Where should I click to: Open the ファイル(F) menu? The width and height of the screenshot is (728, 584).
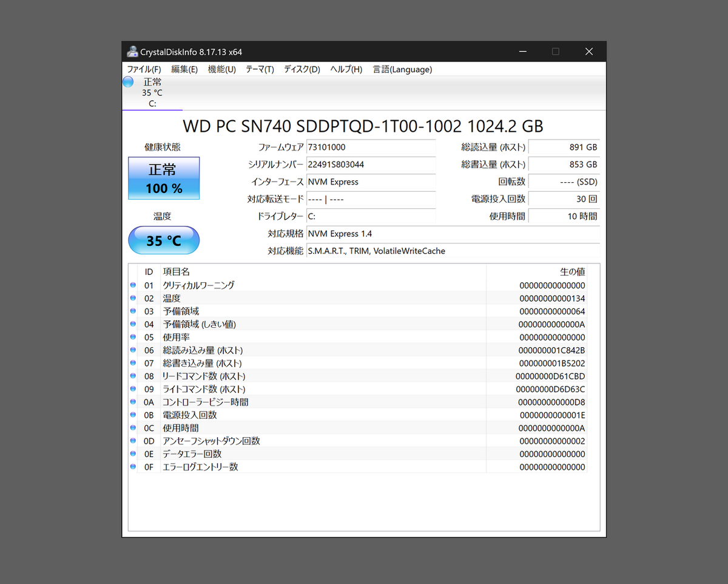144,69
